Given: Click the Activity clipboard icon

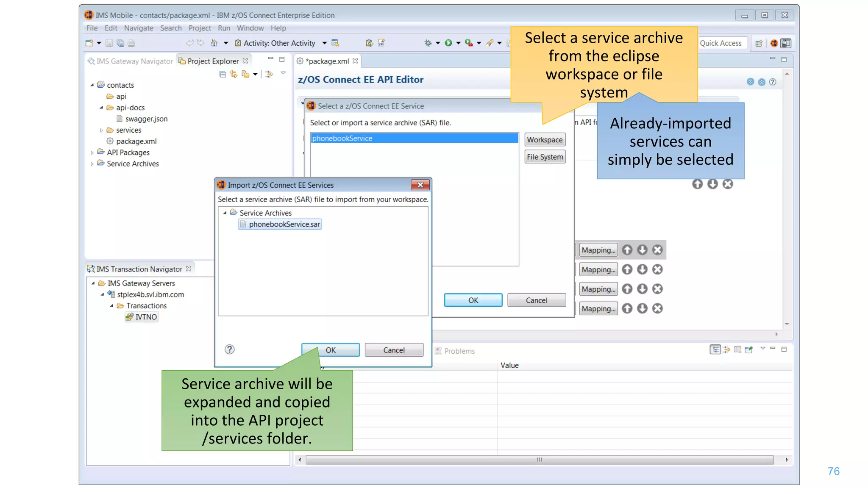Looking at the screenshot, I should [x=238, y=43].
